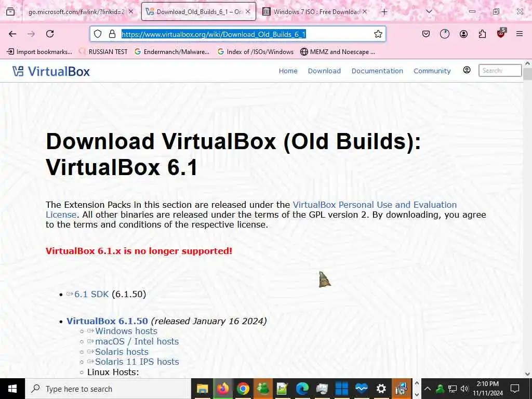
Task: Open the Action Center notifications icon
Action: [x=515, y=389]
